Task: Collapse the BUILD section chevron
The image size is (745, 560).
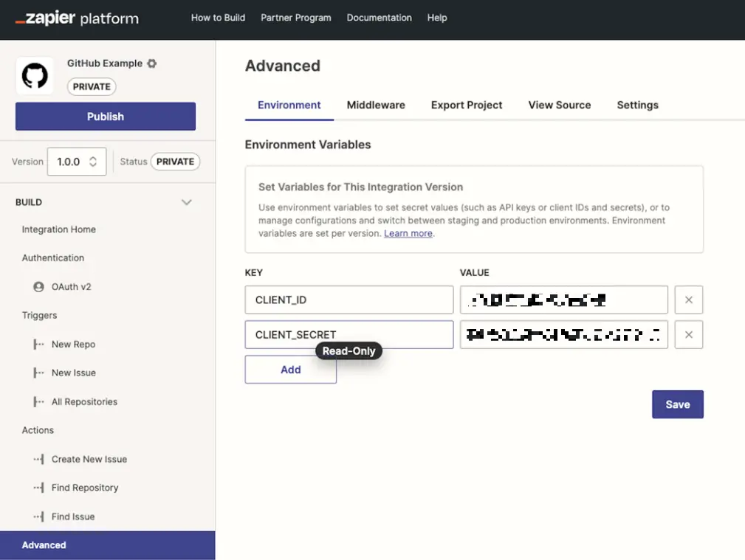Action: (x=187, y=202)
